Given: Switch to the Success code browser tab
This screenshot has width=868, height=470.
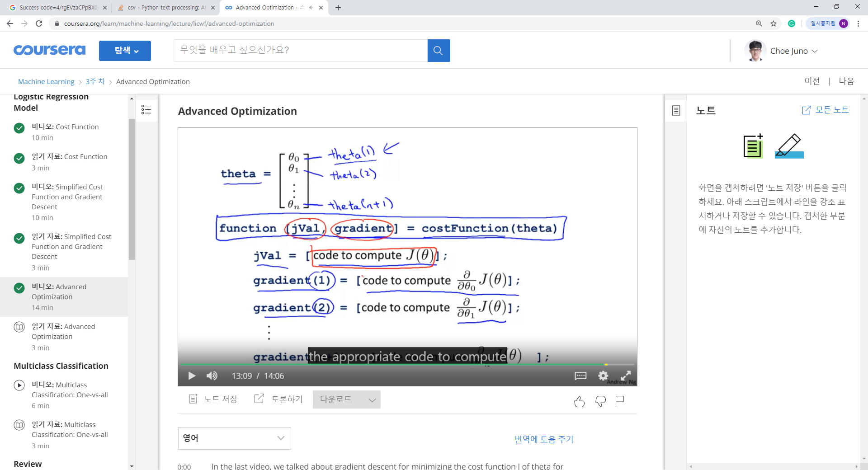Looking at the screenshot, I should coord(58,8).
